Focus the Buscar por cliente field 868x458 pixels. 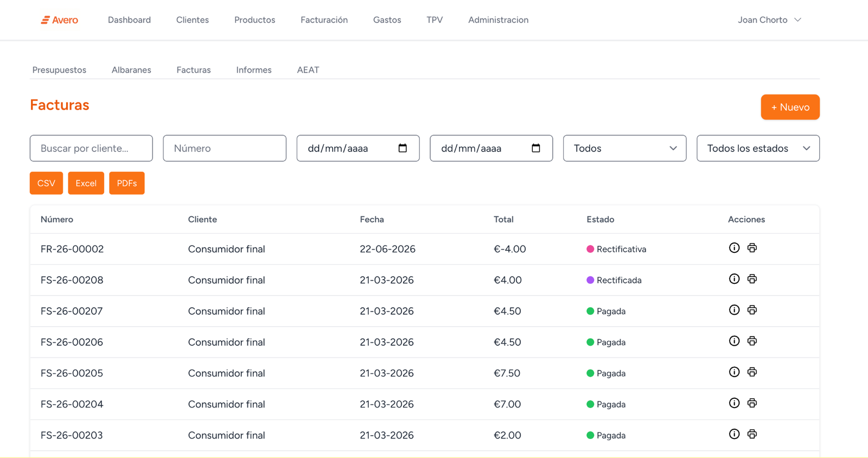[x=91, y=148]
